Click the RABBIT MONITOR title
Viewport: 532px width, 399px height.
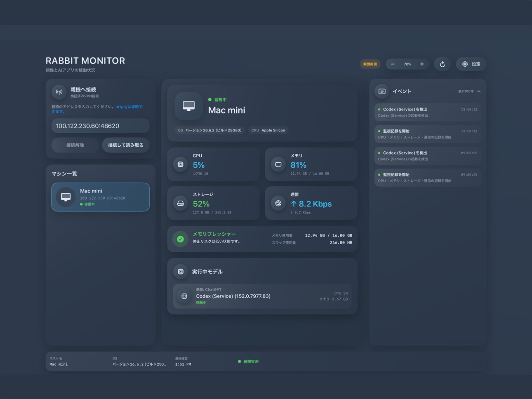85,61
